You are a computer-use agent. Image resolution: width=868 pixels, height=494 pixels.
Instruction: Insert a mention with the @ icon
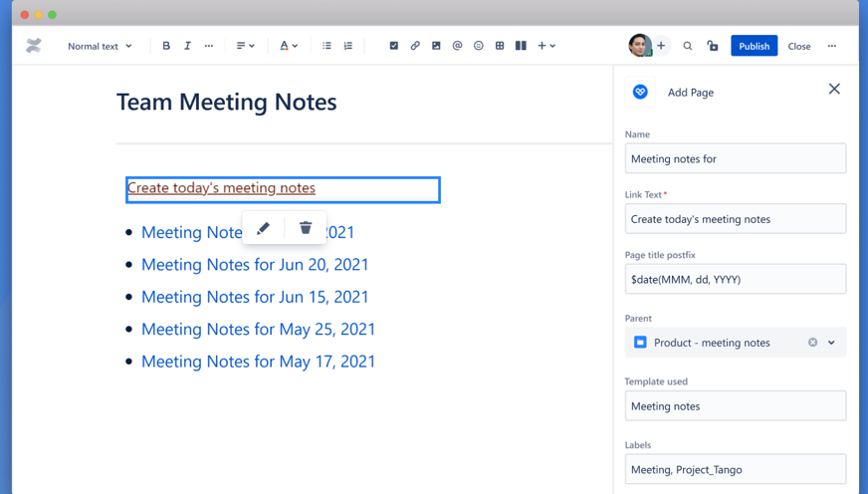click(457, 46)
